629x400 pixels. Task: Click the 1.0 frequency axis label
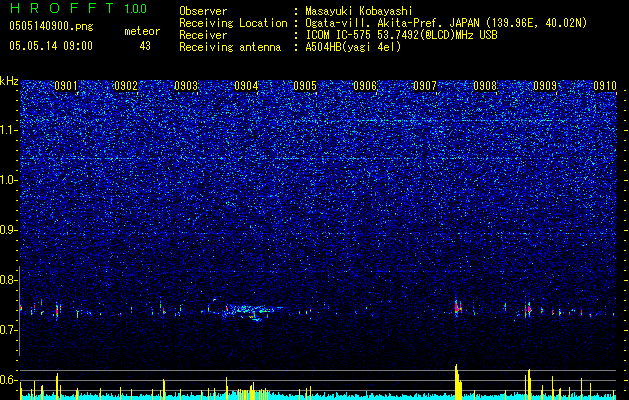tap(9, 180)
